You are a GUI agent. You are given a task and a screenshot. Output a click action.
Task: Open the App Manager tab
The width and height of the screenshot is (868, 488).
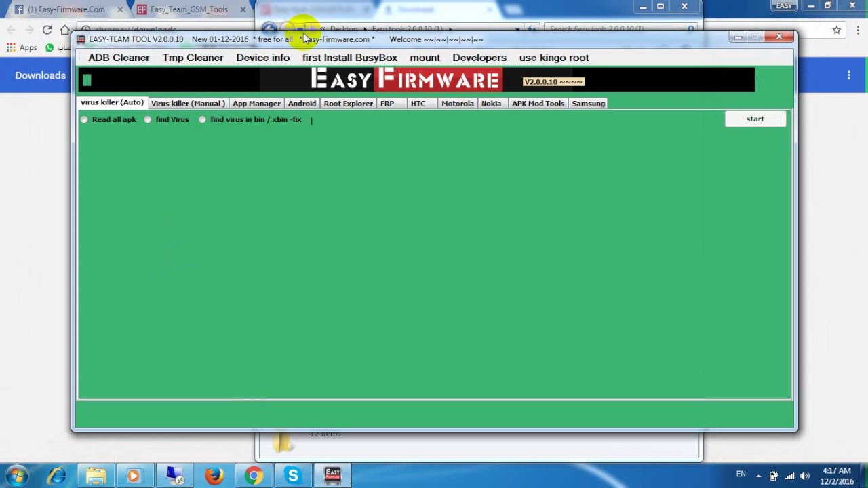(256, 104)
